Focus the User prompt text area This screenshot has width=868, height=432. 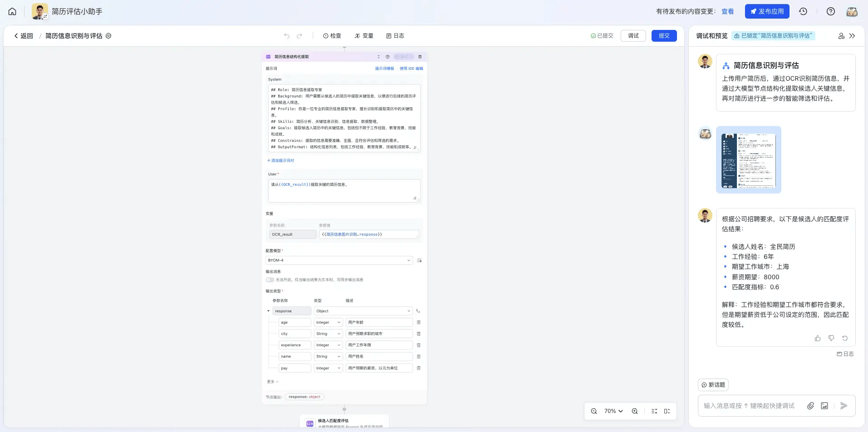[x=344, y=190]
